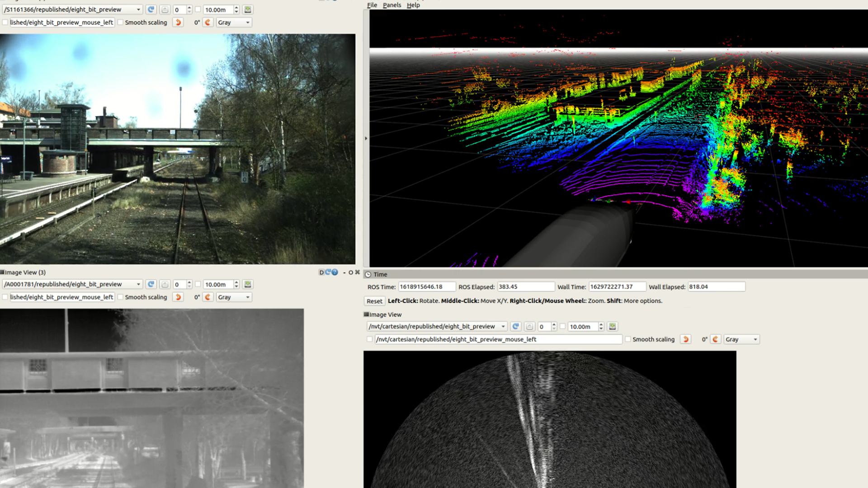
Task: Open the File menu in RViz
Action: 372,5
